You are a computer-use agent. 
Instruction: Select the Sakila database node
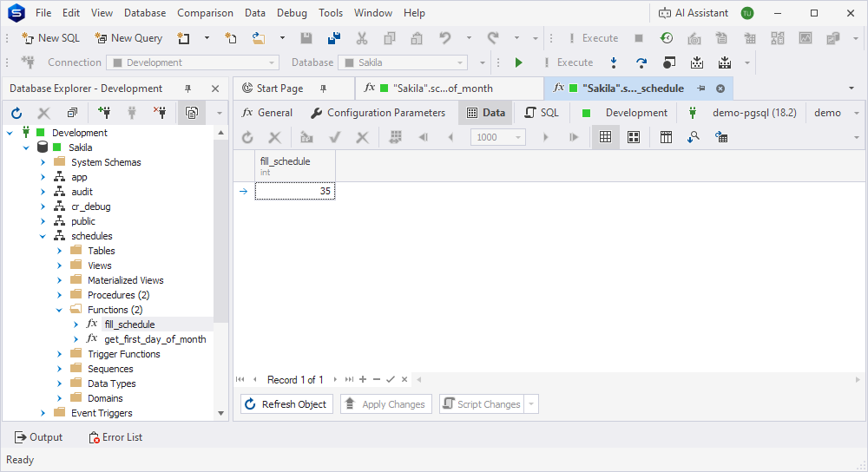pyautogui.click(x=80, y=147)
